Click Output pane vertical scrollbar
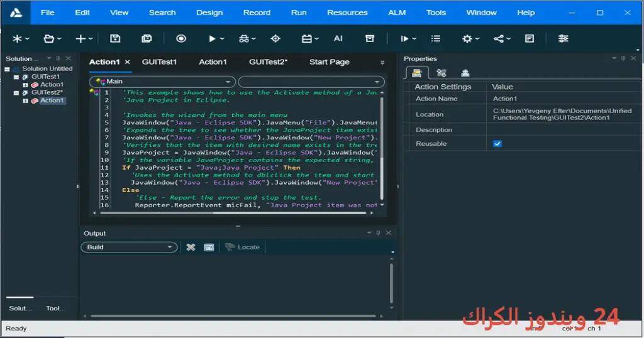This screenshot has height=338, width=644. (391, 283)
